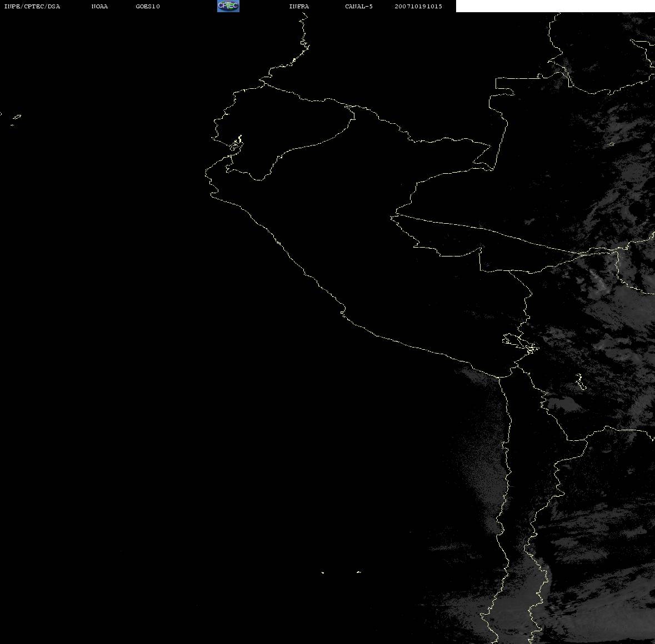Click the CANAL-5 channel label
Screen dimensions: 655x644
click(x=359, y=6)
